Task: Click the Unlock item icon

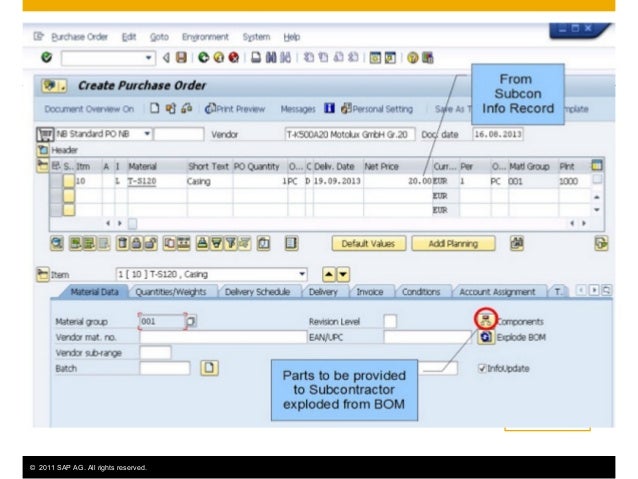Action: (x=151, y=243)
